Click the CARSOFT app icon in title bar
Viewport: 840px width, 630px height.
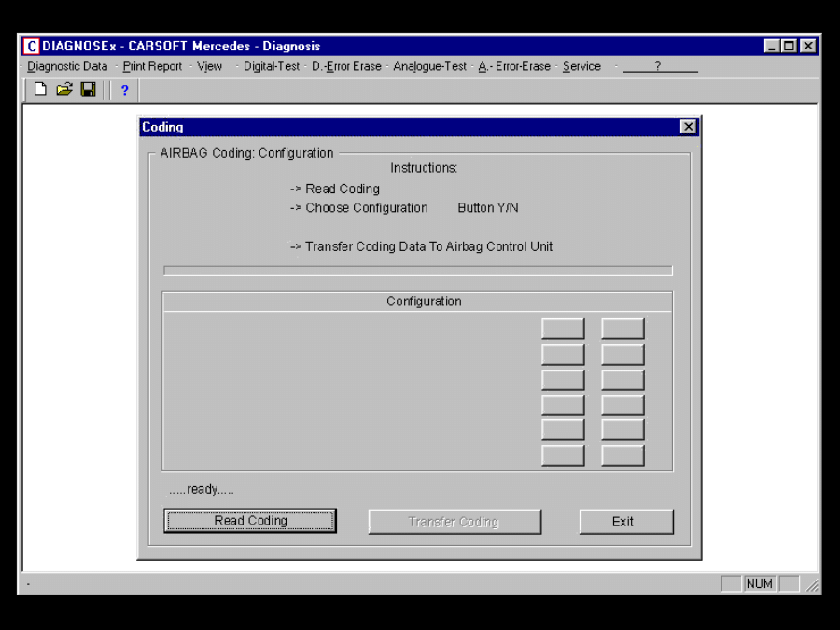(31, 46)
